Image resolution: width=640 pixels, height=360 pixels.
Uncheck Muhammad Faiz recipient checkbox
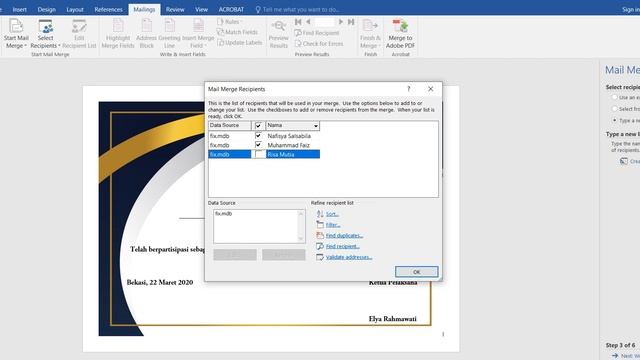click(x=258, y=145)
